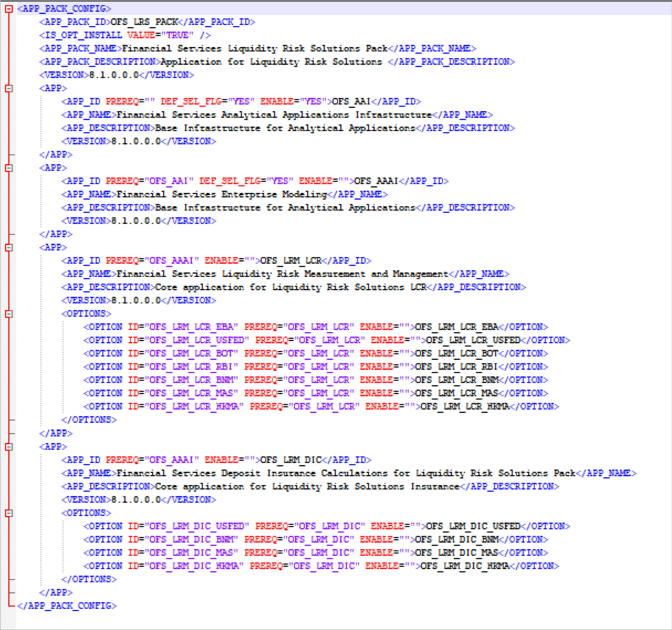Image resolution: width=672 pixels, height=630 pixels.
Task: Click the "TRUE" value of IS_OPT_INSTALL
Action: coord(178,35)
